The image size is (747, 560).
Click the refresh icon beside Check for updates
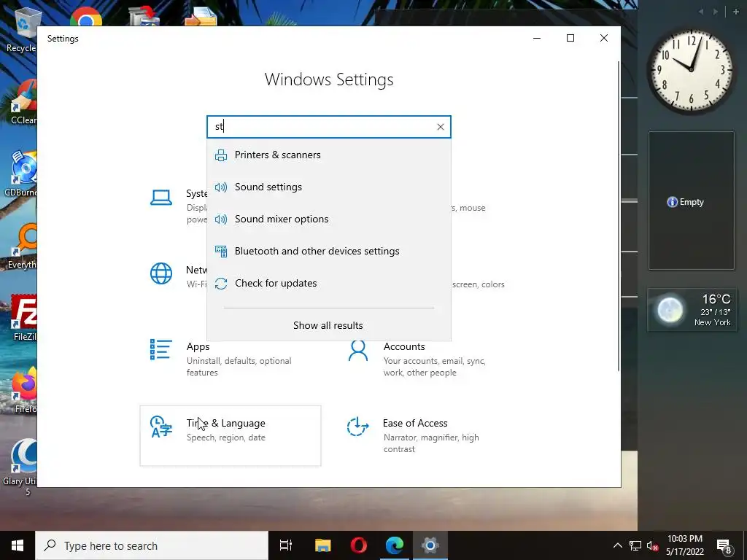click(x=220, y=284)
